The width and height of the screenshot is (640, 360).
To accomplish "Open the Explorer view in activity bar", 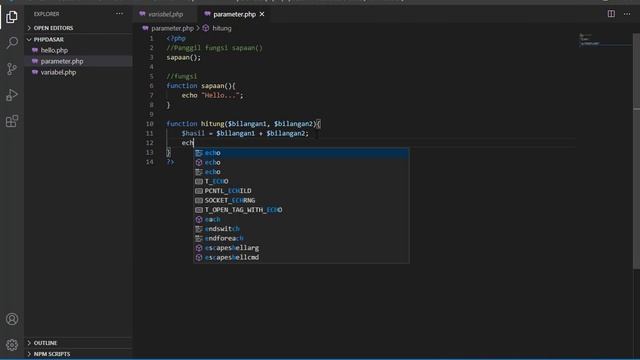I will click(x=12, y=17).
